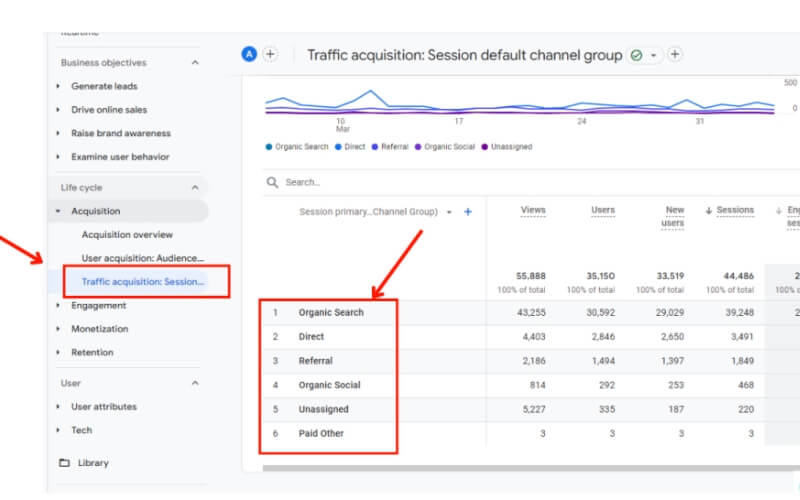Click the 5,227 Unassigned views cell
800x500 pixels.
(534, 409)
